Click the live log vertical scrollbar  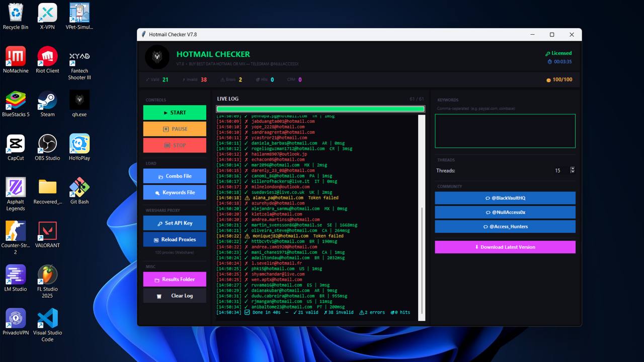422,218
